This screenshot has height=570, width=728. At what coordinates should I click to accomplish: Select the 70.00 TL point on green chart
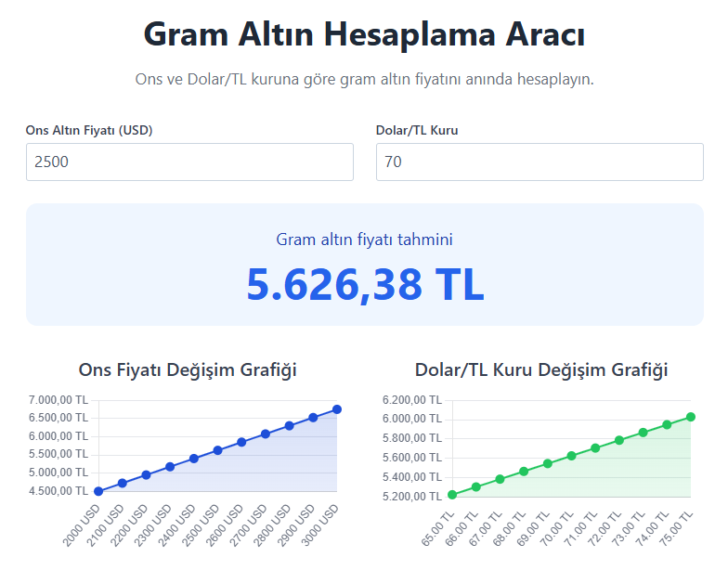point(572,456)
